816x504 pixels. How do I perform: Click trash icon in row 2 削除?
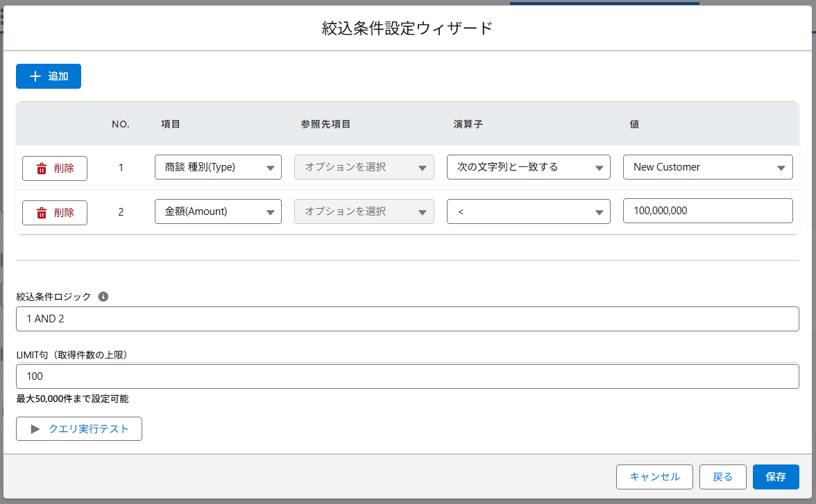point(42,213)
